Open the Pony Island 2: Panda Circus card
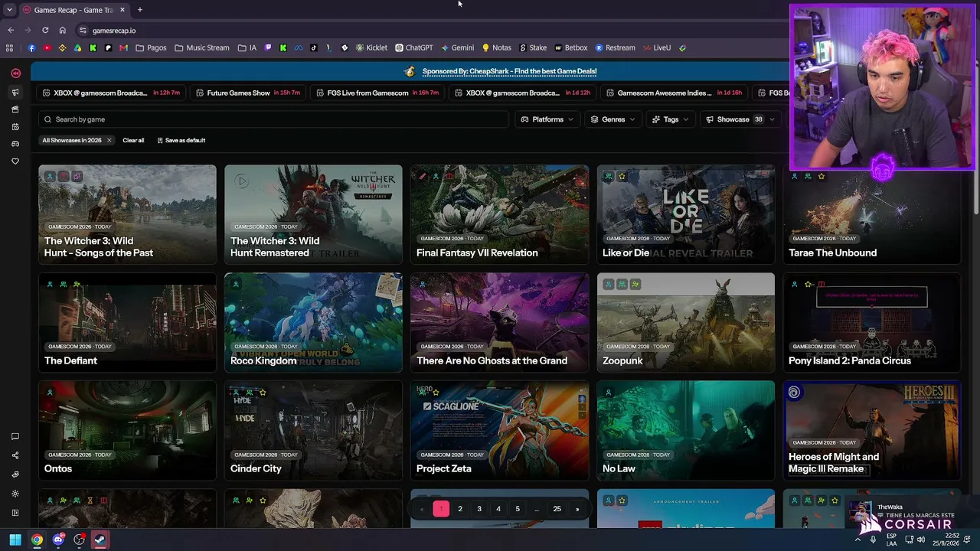The width and height of the screenshot is (980, 551). (872, 322)
